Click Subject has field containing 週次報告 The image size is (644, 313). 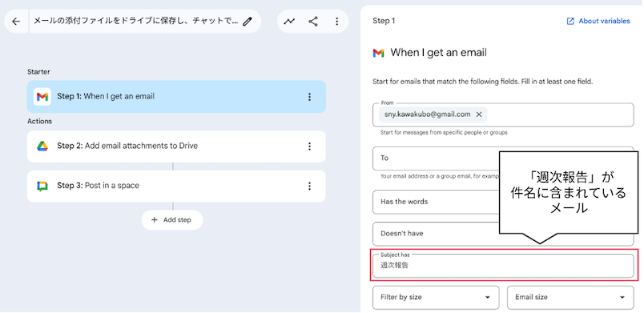click(x=503, y=266)
